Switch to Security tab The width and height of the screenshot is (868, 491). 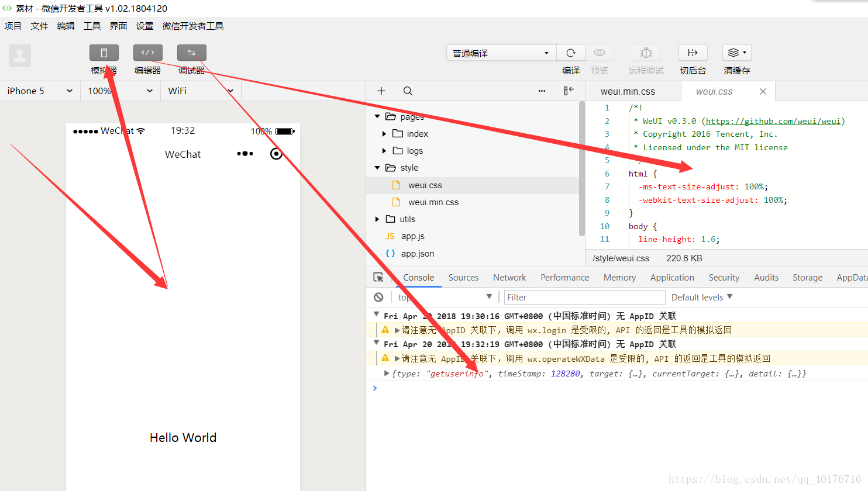(x=724, y=278)
